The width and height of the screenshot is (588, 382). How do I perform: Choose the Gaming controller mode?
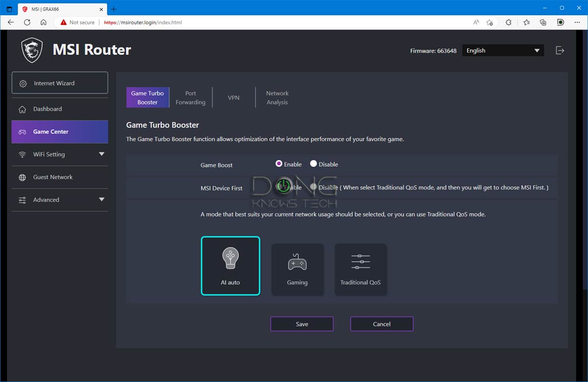tap(297, 270)
